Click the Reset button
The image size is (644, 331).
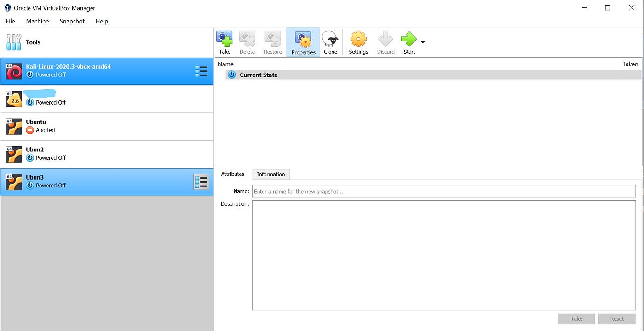point(617,319)
